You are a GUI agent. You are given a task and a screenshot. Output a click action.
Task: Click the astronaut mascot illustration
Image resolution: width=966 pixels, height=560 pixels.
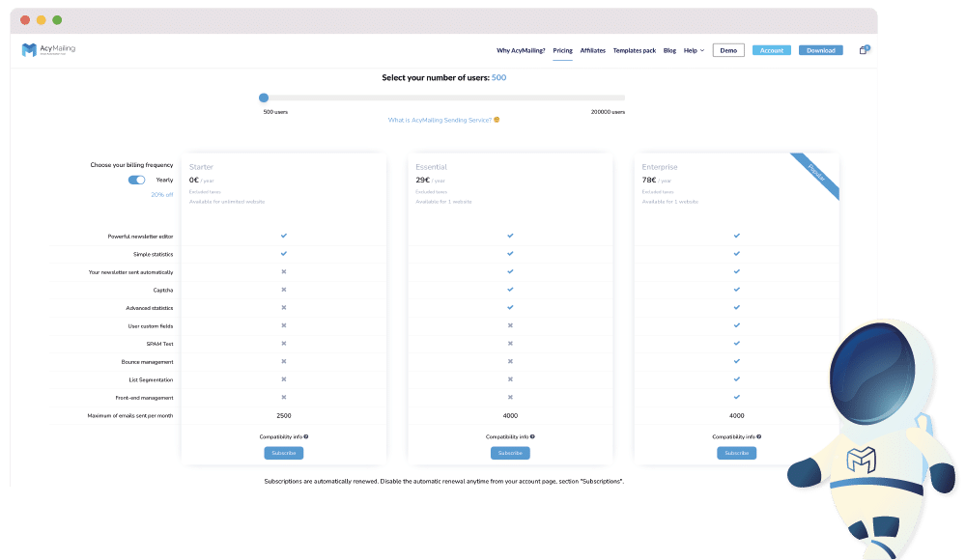tap(871, 437)
